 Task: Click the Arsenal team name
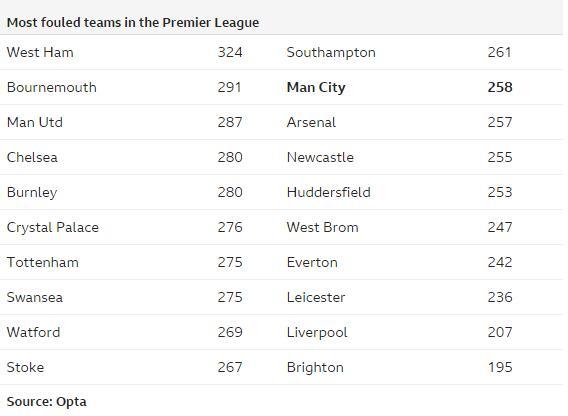pos(311,122)
